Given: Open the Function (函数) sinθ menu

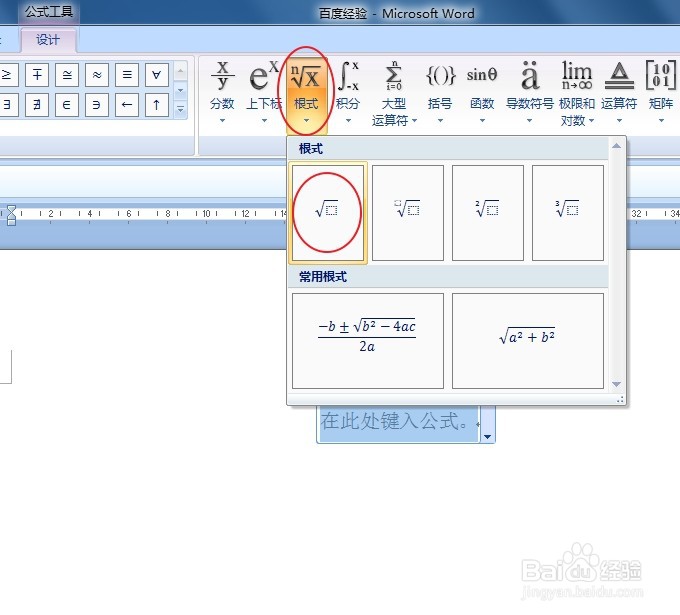Looking at the screenshot, I should (x=482, y=92).
